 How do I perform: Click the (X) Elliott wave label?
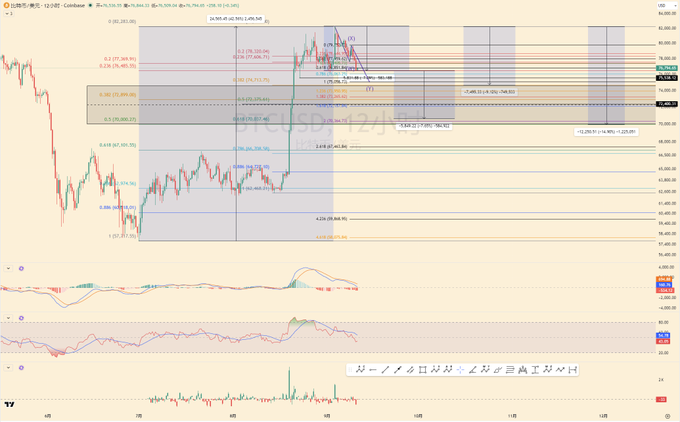click(351, 39)
